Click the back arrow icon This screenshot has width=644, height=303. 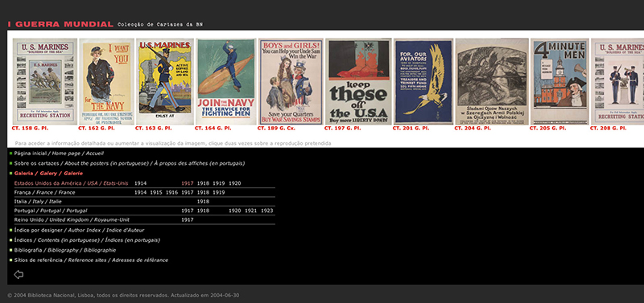[19, 275]
